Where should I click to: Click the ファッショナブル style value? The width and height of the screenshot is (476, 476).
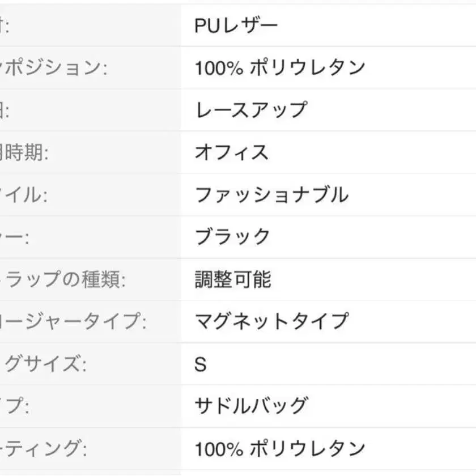point(271,195)
